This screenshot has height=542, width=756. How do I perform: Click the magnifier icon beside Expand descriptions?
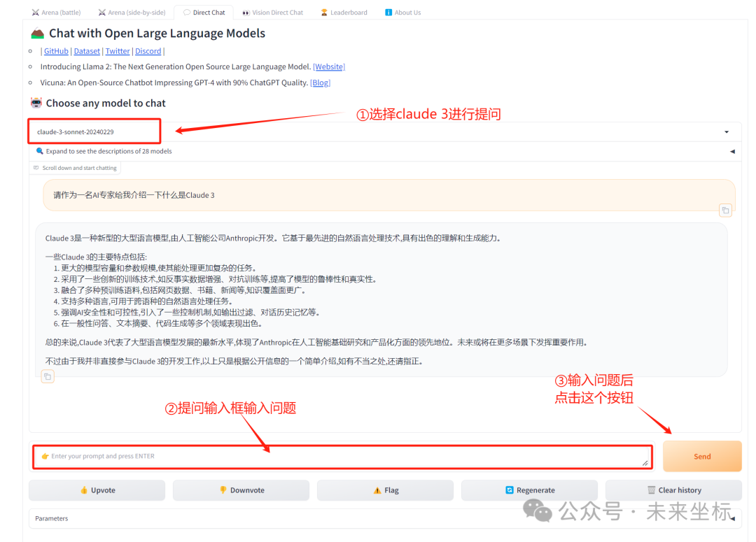(39, 151)
